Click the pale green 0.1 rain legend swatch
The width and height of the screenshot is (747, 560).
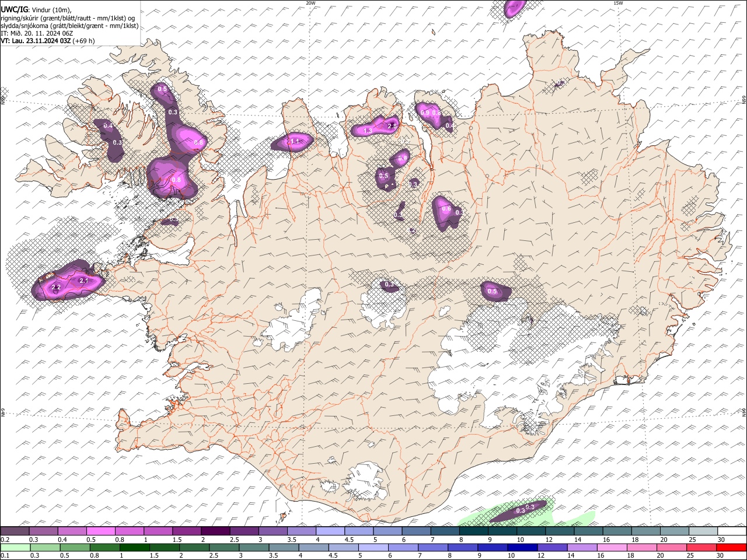(15, 547)
